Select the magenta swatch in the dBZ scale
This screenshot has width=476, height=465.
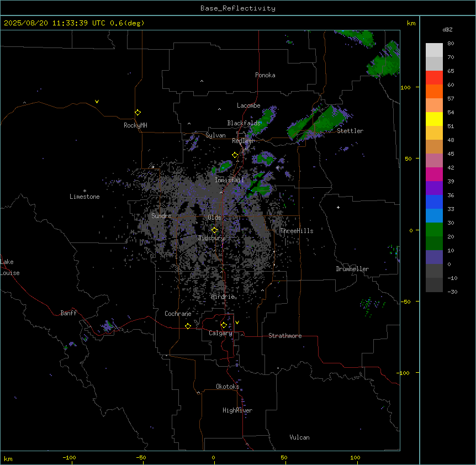click(434, 174)
